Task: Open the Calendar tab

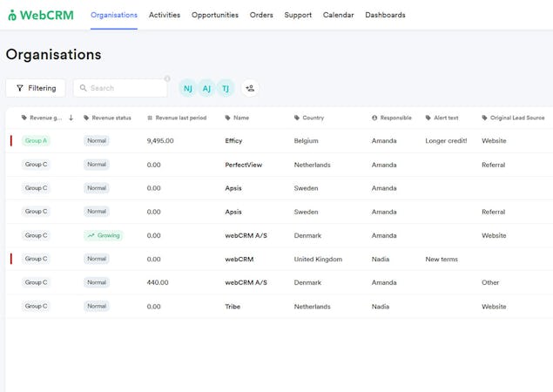Action: click(338, 15)
